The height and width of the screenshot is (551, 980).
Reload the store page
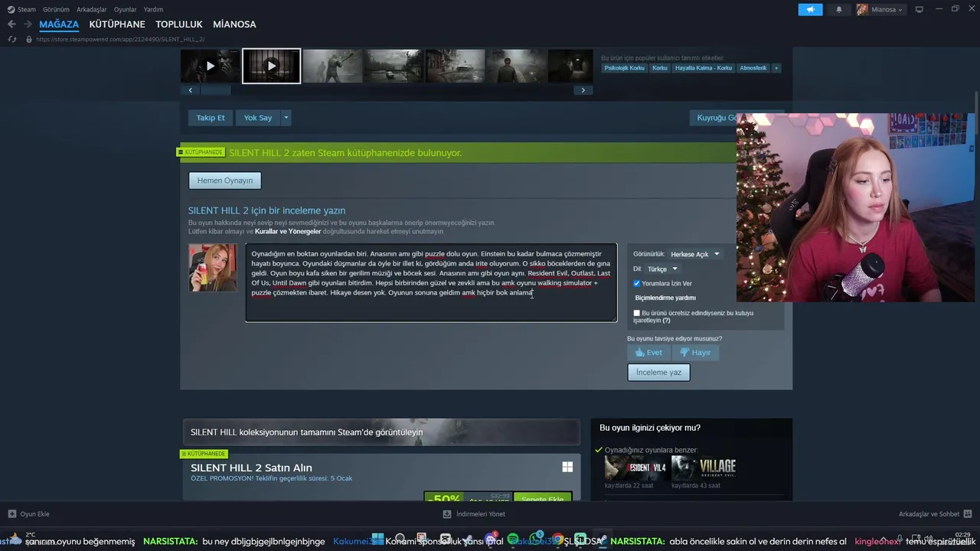pyautogui.click(x=11, y=39)
